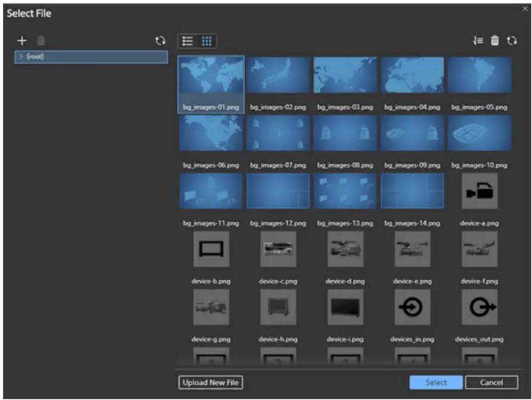Choose devices_in.png input arrow icon
This screenshot has width=532, height=400.
(413, 307)
